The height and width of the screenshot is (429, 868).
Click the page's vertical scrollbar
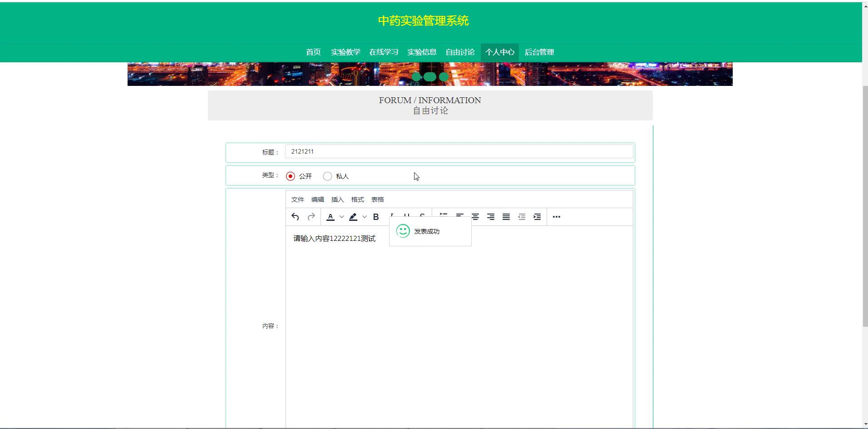(865, 205)
